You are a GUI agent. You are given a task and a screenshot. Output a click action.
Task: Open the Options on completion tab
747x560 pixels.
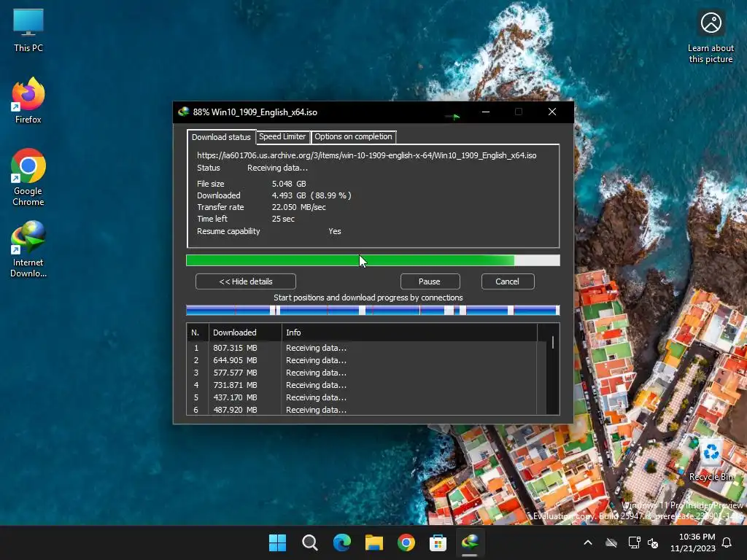[x=353, y=136]
